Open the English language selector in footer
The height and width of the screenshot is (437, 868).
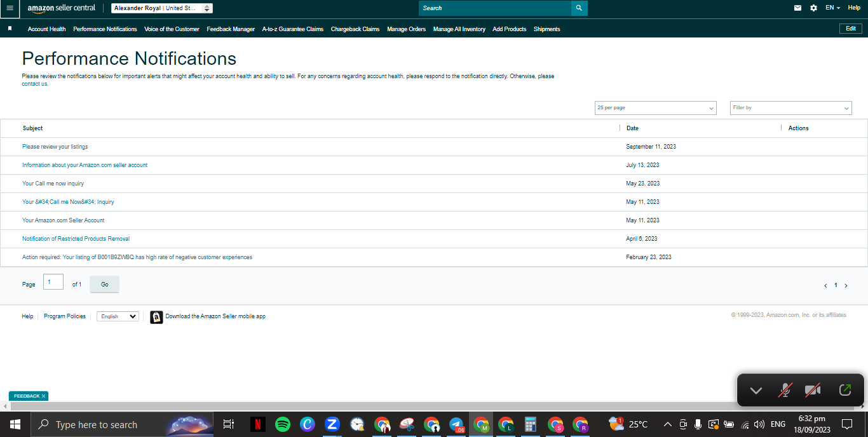click(118, 316)
